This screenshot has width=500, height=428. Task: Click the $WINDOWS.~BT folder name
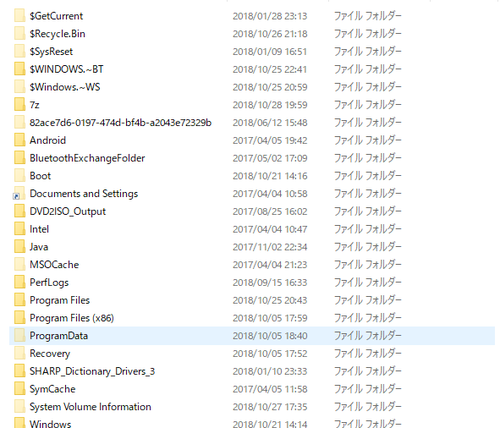66,69
